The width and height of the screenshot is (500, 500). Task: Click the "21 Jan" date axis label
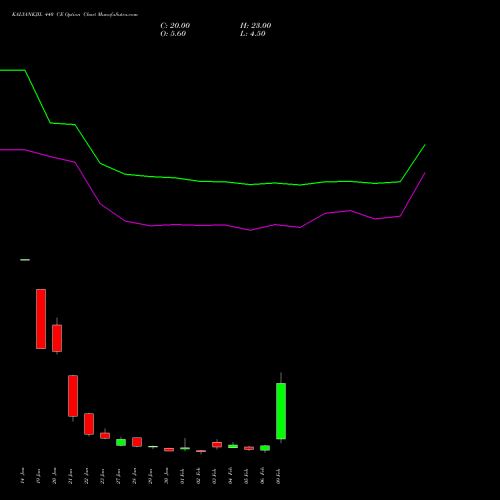tap(71, 476)
